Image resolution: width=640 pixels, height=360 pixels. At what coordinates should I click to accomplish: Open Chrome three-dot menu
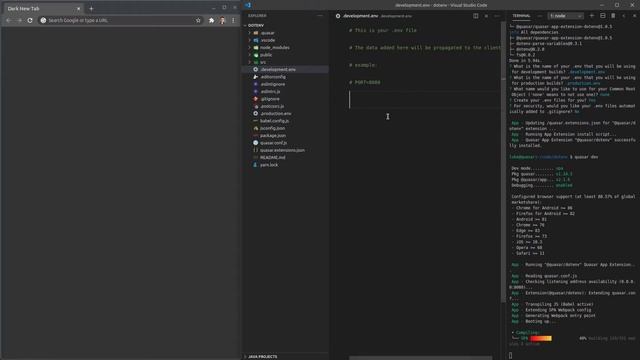pyautogui.click(x=233, y=20)
